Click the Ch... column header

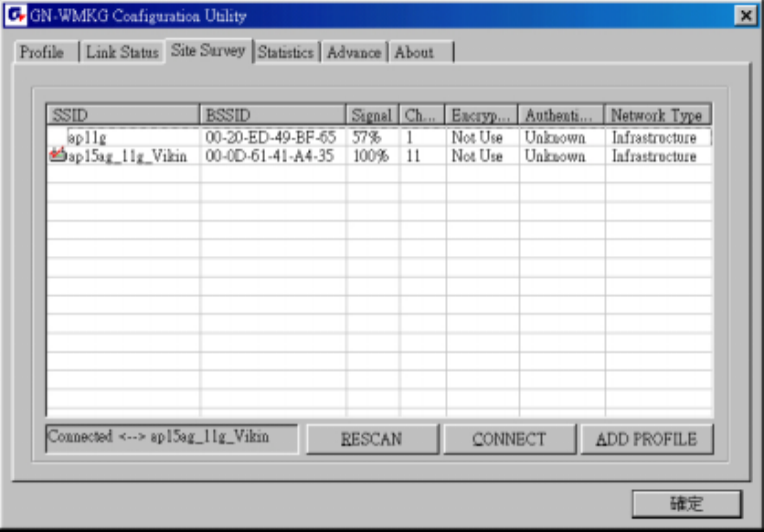pyautogui.click(x=422, y=115)
